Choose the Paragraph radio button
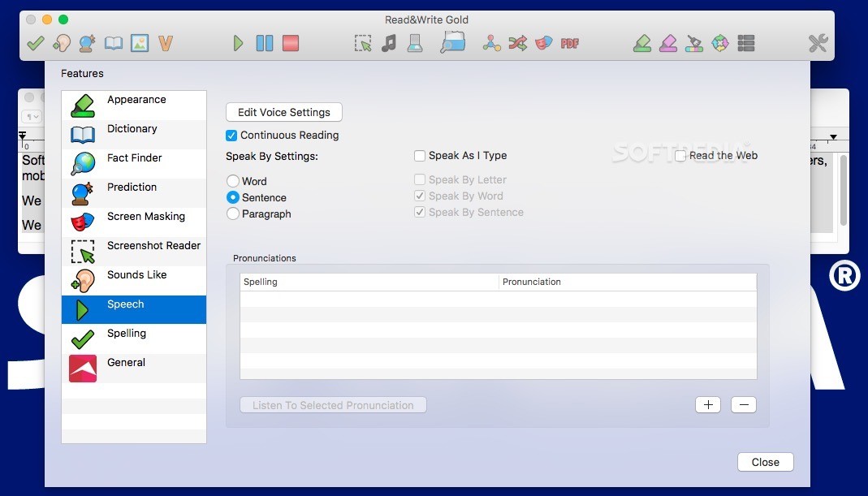Viewport: 868px width, 496px height. click(x=232, y=213)
